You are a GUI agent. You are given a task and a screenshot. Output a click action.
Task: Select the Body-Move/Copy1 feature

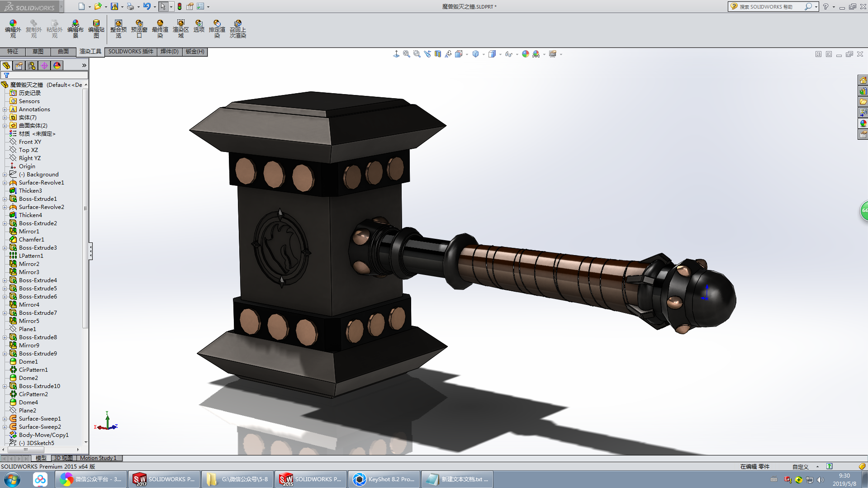(x=43, y=435)
